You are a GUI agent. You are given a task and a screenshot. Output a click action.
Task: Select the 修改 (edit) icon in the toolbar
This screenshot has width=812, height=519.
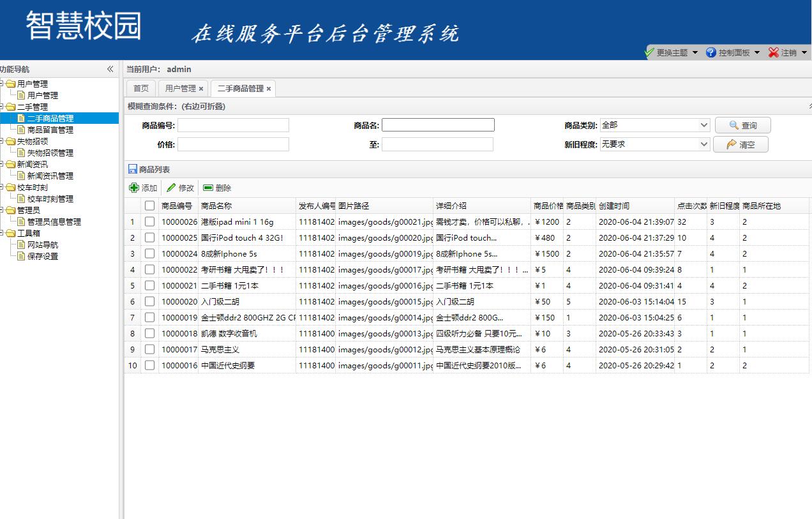[170, 188]
